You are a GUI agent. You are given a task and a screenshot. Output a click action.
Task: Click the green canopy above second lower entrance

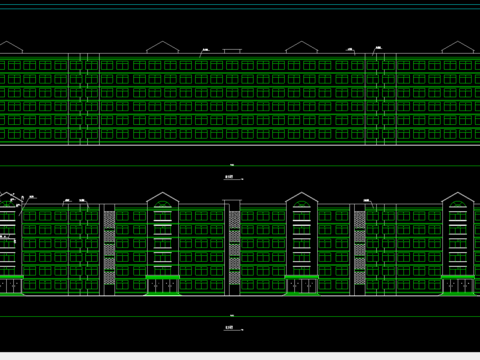tap(163, 277)
